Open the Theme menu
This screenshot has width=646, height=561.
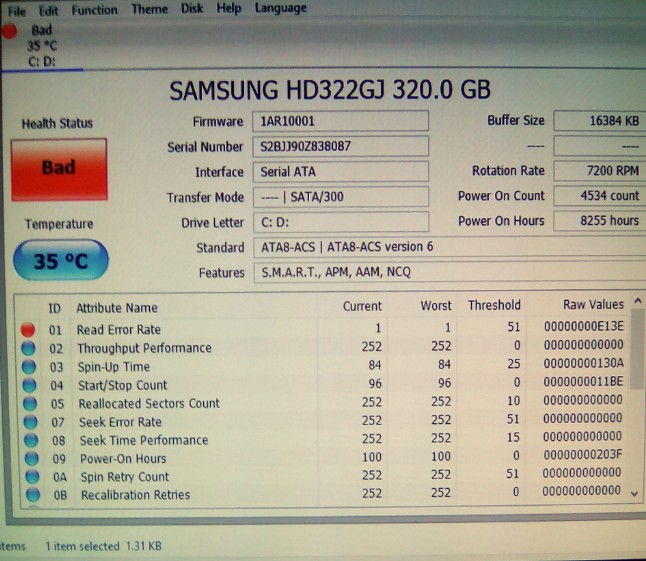tap(149, 9)
